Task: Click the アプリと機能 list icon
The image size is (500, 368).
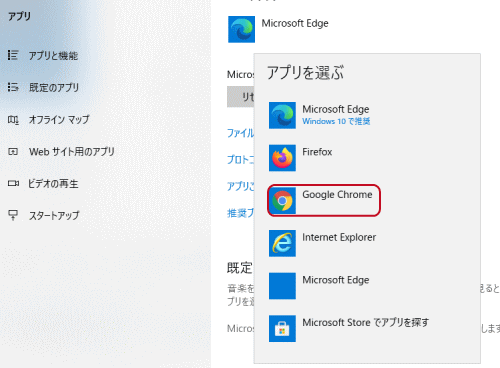Action: pyautogui.click(x=13, y=55)
